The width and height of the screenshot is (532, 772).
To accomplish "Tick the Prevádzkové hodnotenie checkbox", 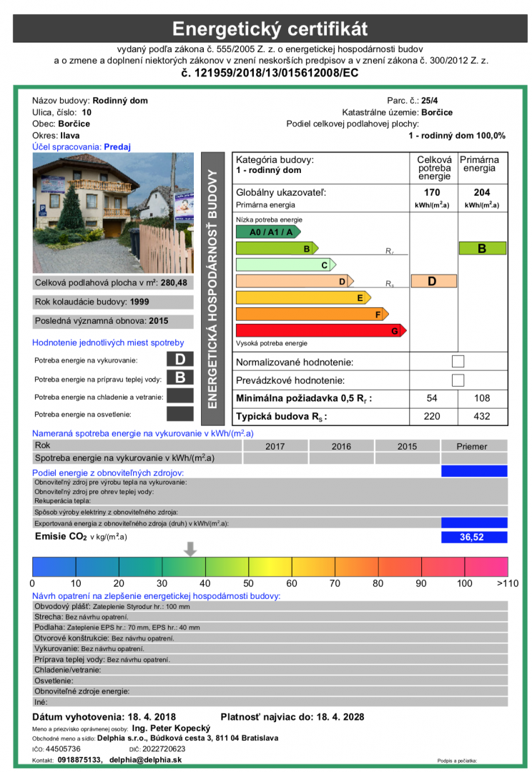I will 458,380.
